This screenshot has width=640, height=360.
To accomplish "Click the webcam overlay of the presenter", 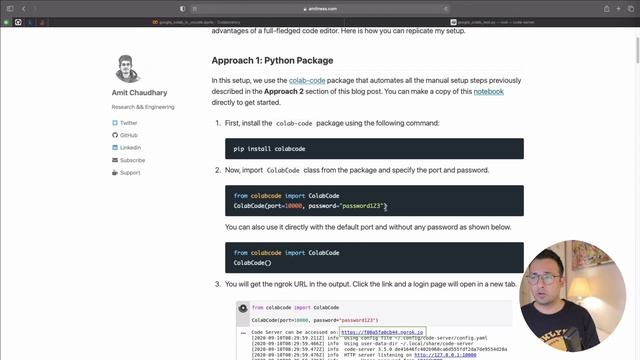I will click(572, 296).
